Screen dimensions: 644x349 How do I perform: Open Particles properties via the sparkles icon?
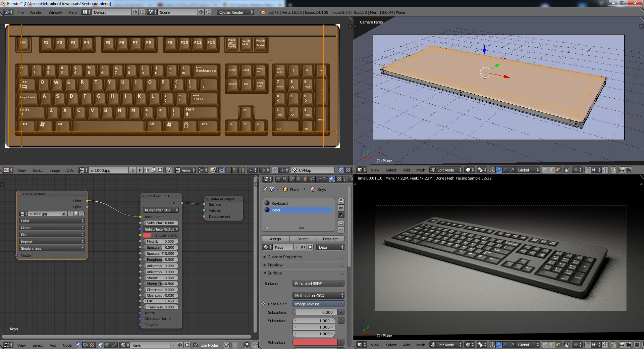(346, 179)
